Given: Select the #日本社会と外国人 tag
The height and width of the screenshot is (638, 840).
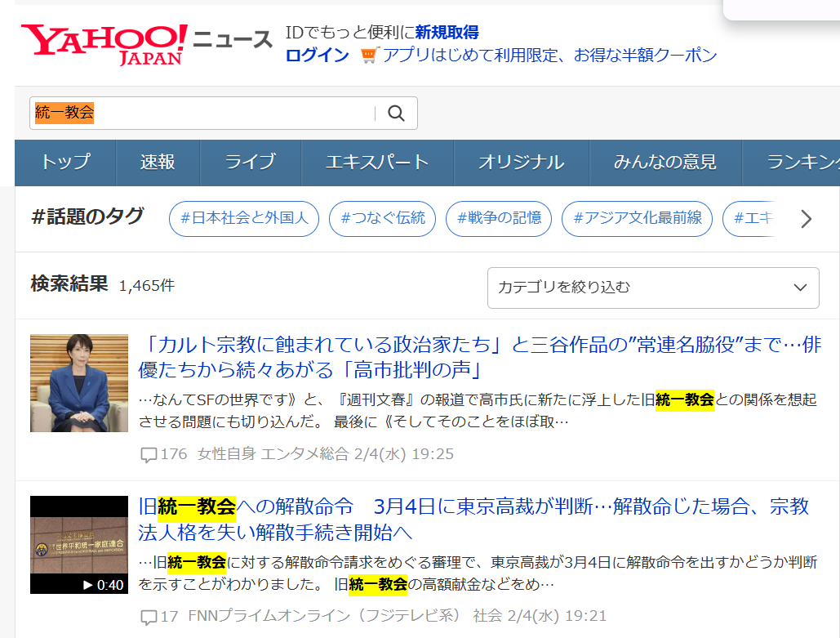Looking at the screenshot, I should (x=244, y=219).
